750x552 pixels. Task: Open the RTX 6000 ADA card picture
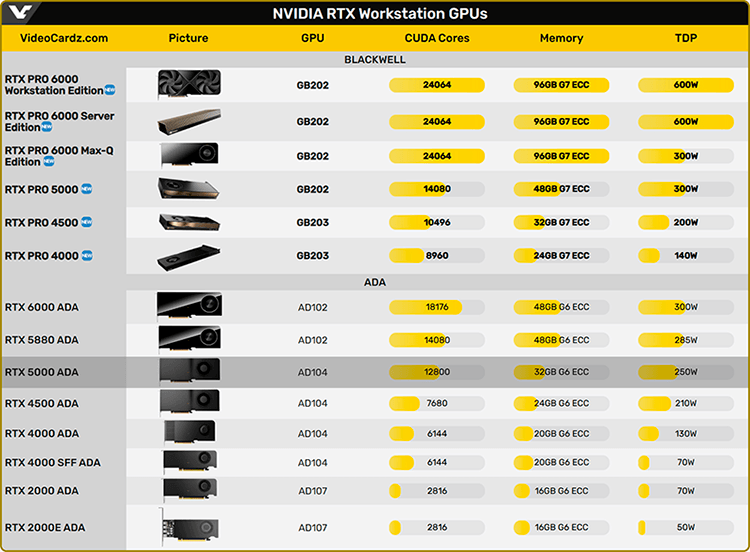(x=189, y=305)
